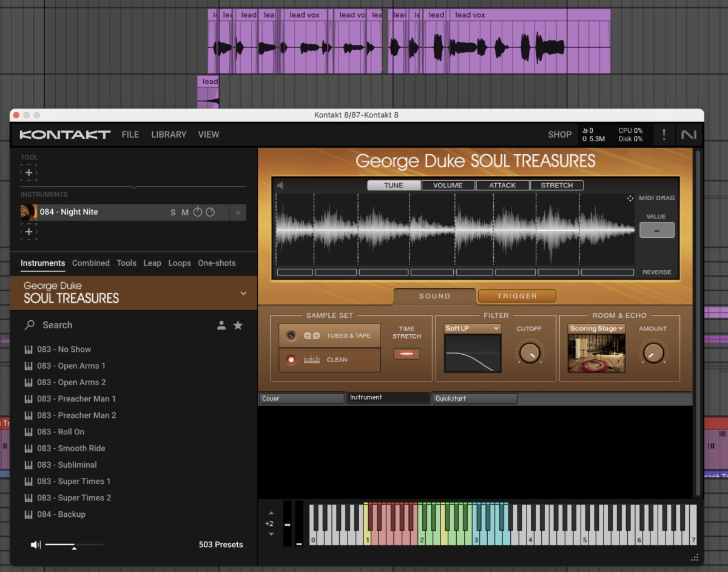Add a tool with the TOOL plus slot

(29, 173)
